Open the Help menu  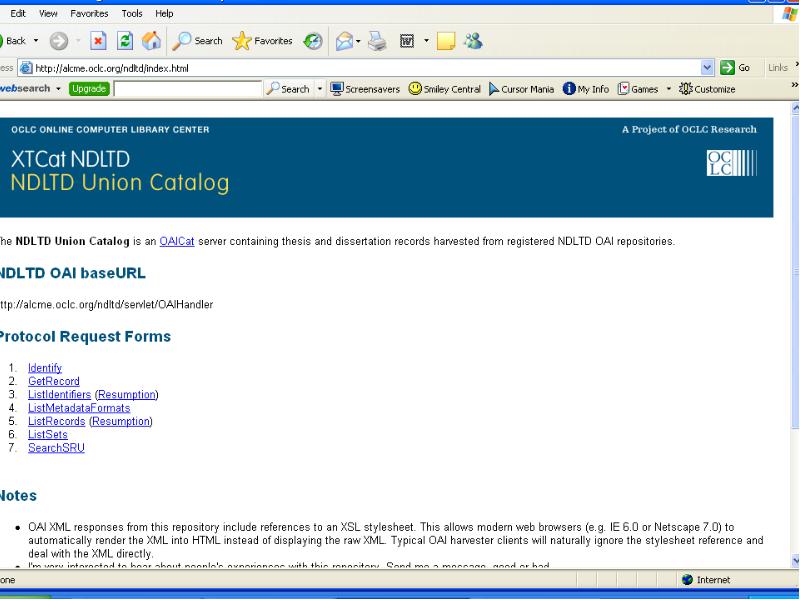(x=164, y=14)
